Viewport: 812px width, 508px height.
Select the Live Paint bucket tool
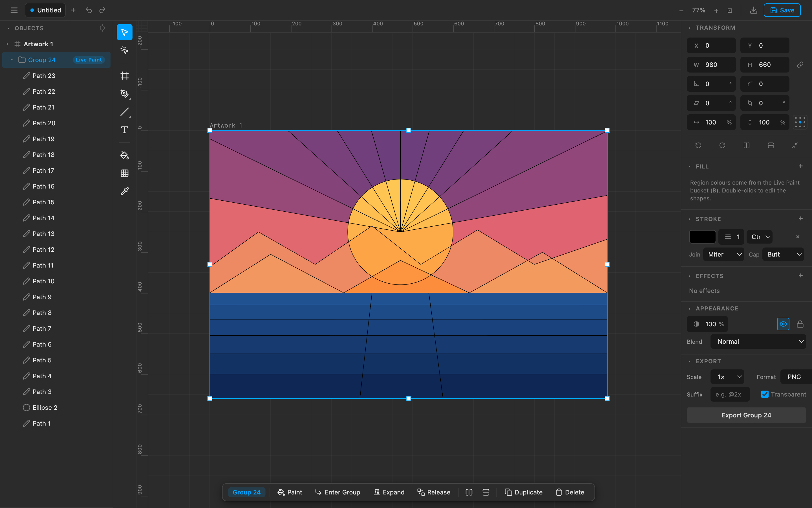125,155
